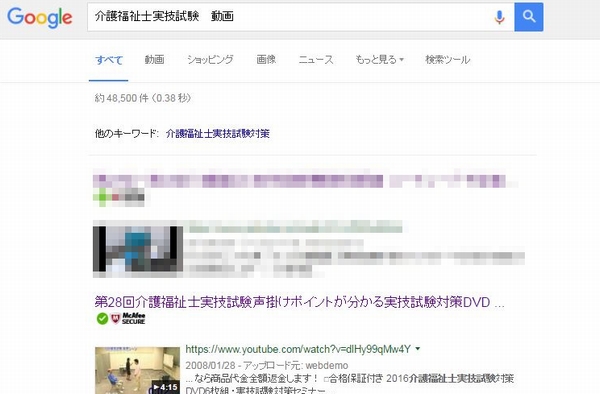Click the youtube.com/watch URL link

coord(298,349)
